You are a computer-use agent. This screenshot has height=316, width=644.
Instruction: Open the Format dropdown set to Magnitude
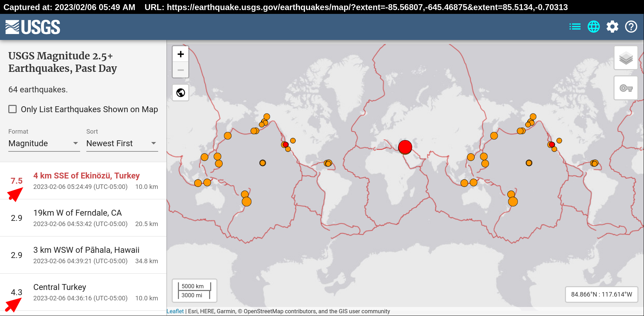tap(44, 143)
